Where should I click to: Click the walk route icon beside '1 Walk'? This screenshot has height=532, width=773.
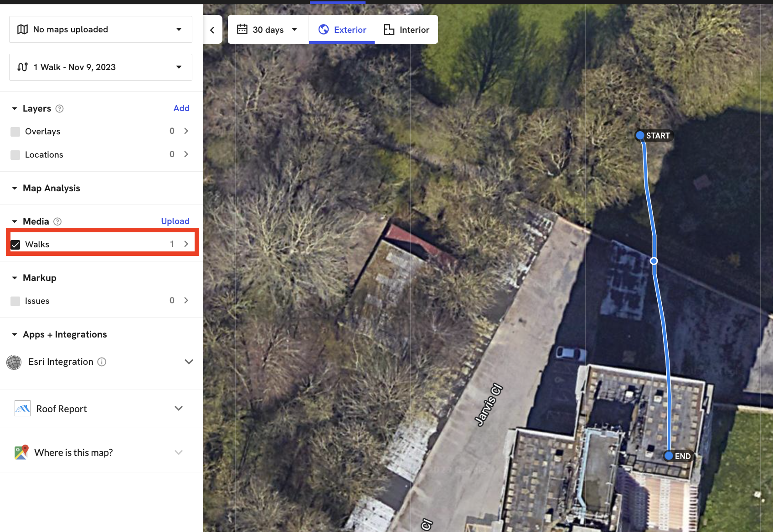[x=22, y=67]
